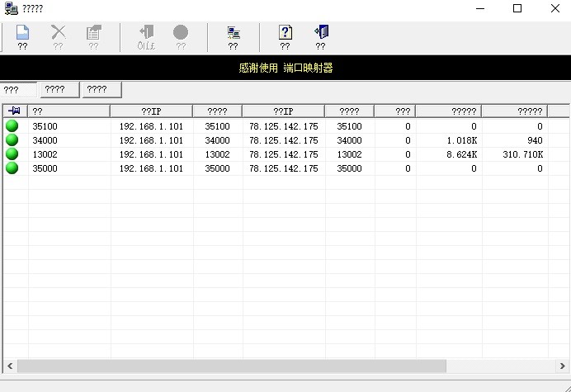Click green status circle for port 35100
This screenshot has height=392, width=571.
pyautogui.click(x=12, y=126)
